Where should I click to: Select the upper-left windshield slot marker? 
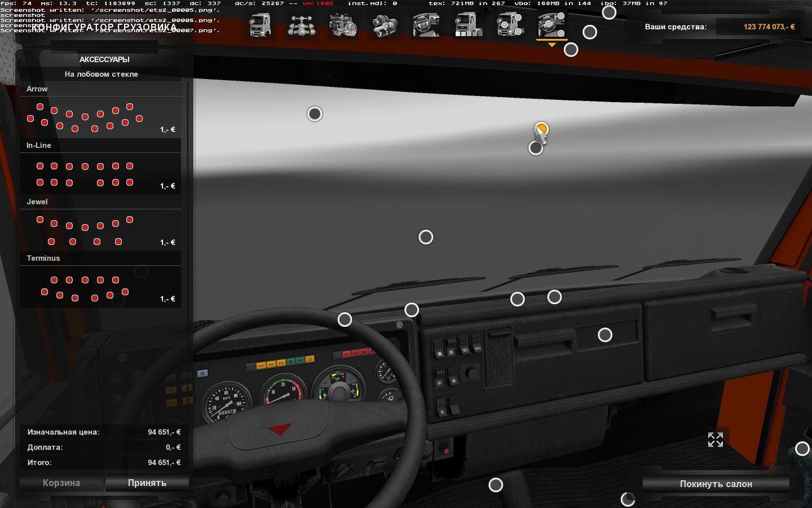tap(315, 114)
